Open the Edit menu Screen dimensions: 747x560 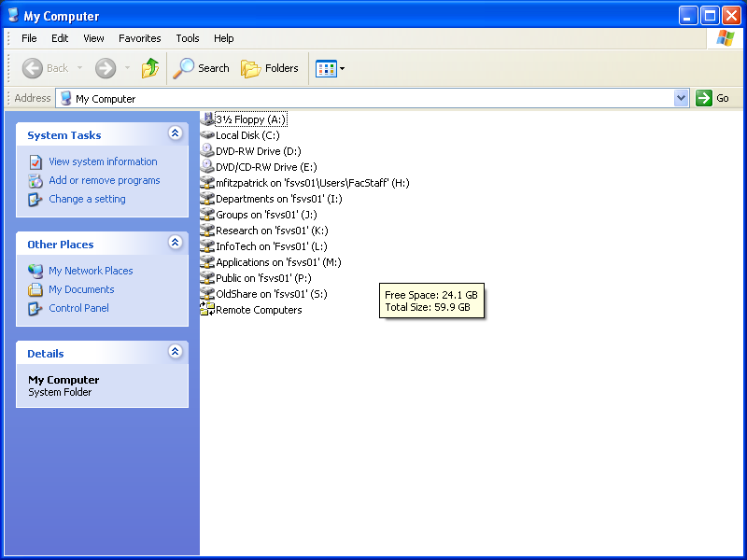(60, 38)
